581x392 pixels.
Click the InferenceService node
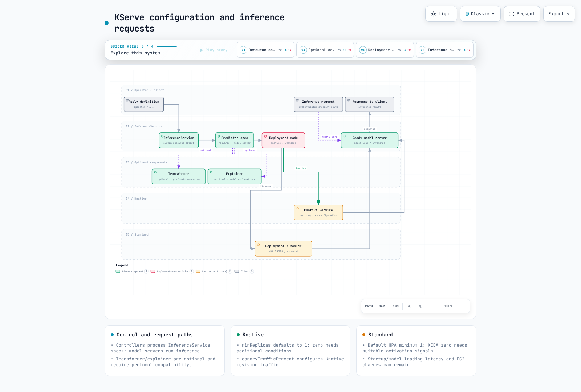coord(179,140)
